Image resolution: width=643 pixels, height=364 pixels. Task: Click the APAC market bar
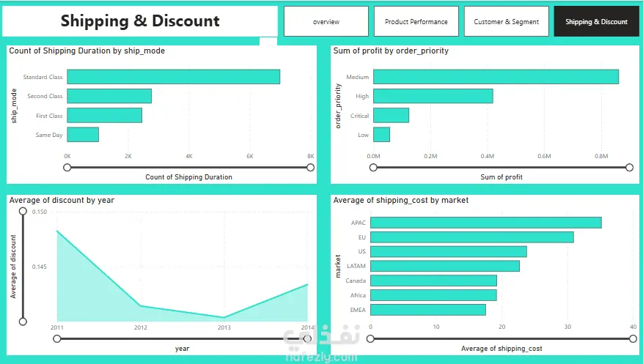tap(486, 223)
